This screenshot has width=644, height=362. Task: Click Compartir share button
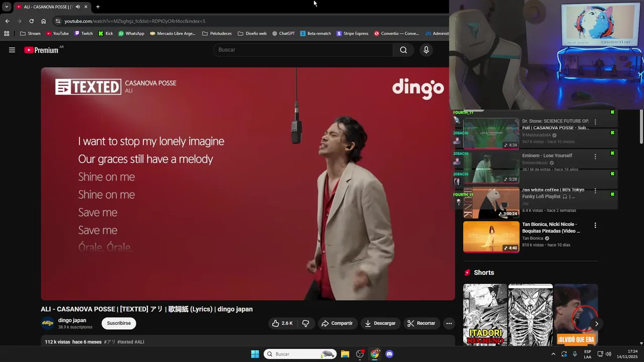338,323
